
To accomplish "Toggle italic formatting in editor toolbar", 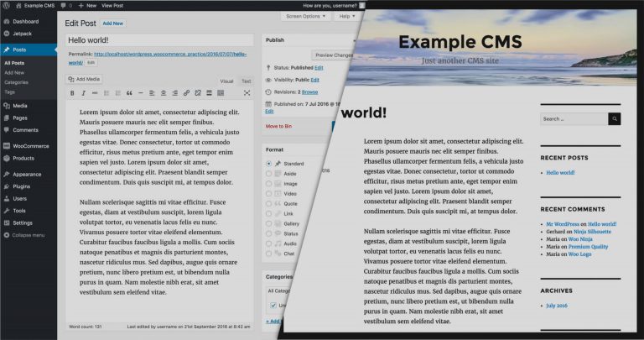I will pos(83,93).
